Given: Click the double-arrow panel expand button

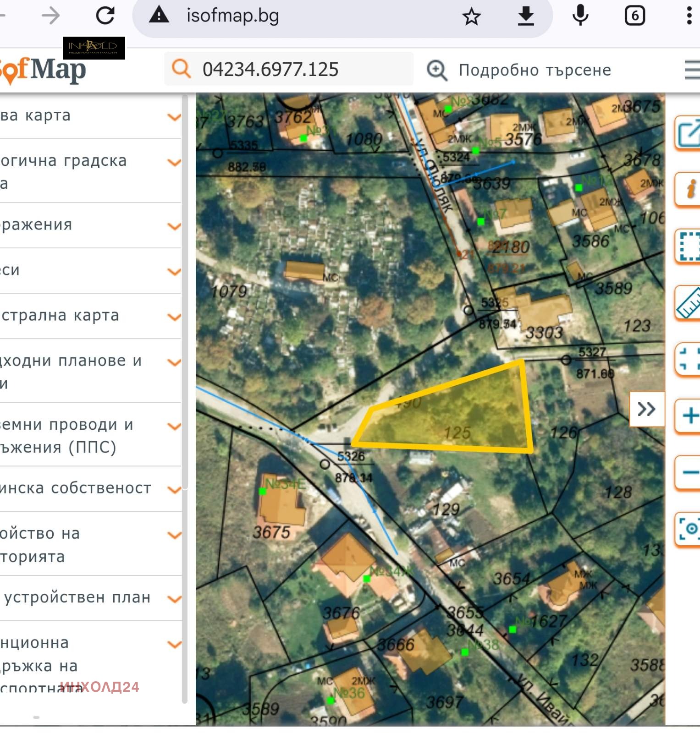Looking at the screenshot, I should point(646,409).
